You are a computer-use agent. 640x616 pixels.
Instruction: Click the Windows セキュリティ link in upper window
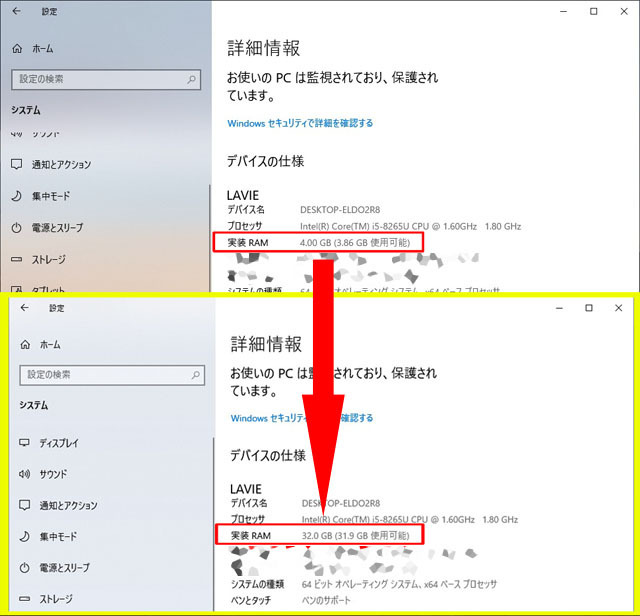pos(300,123)
